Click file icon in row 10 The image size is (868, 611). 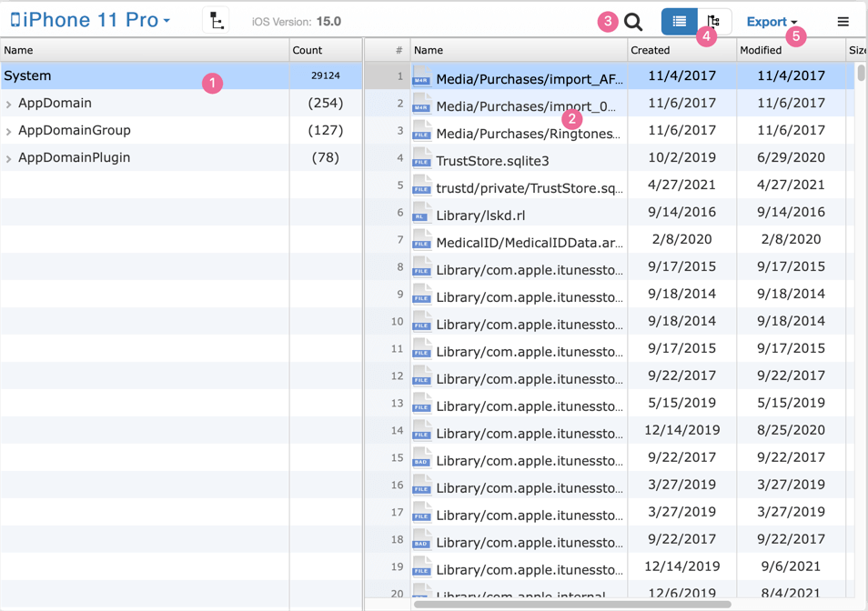click(422, 321)
